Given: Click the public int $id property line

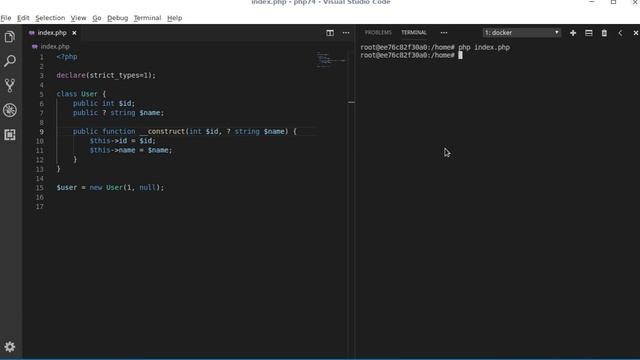Looking at the screenshot, I should 104,103.
